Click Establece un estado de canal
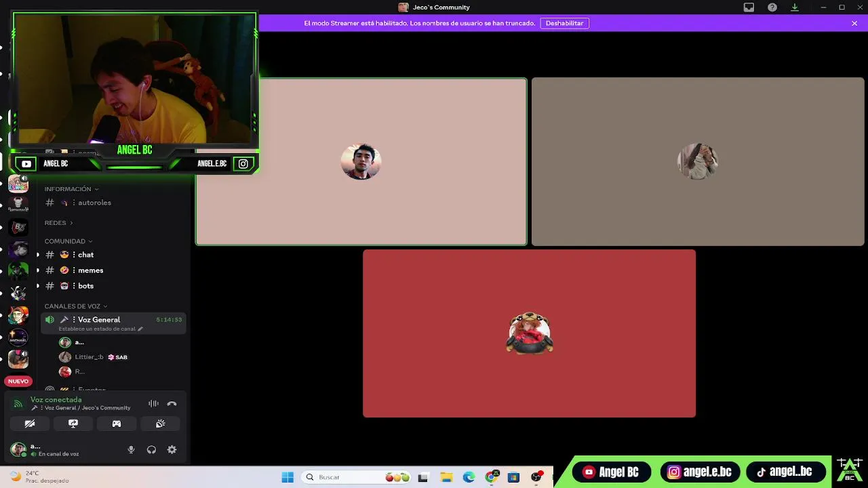This screenshot has height=488, width=868. 97,329
